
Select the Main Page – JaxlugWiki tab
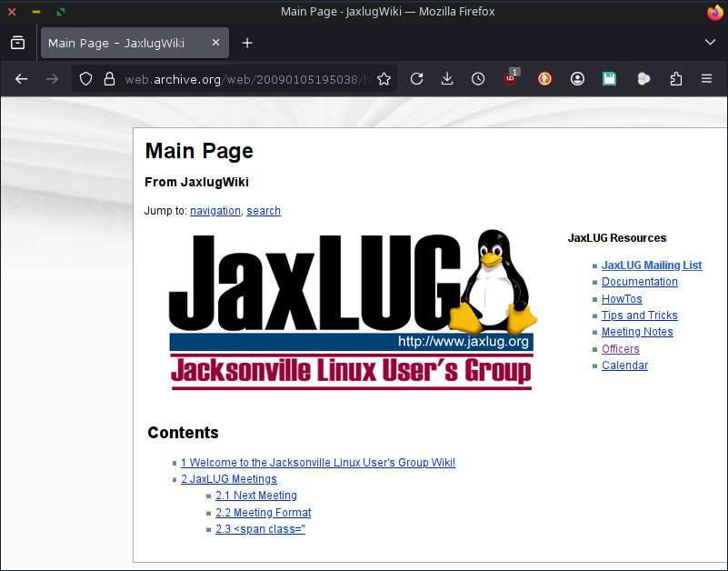pos(118,43)
